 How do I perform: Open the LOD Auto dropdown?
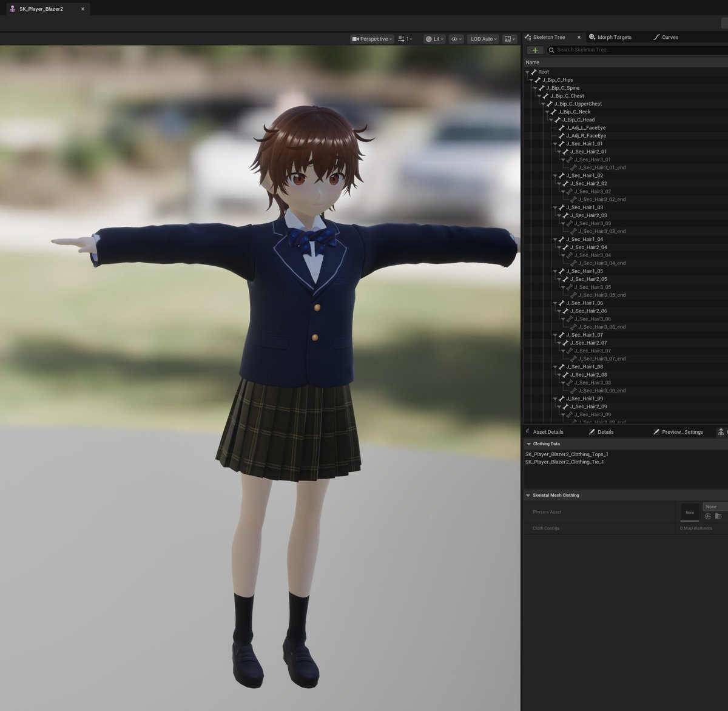(x=483, y=39)
